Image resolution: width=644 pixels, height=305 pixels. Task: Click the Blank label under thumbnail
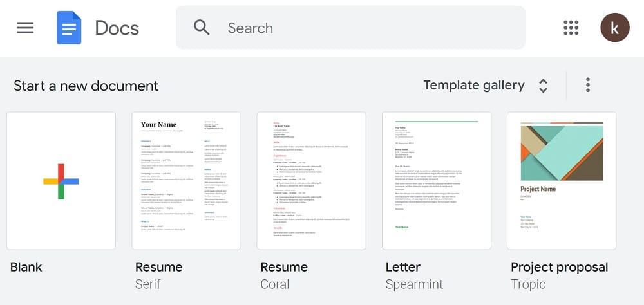click(26, 267)
